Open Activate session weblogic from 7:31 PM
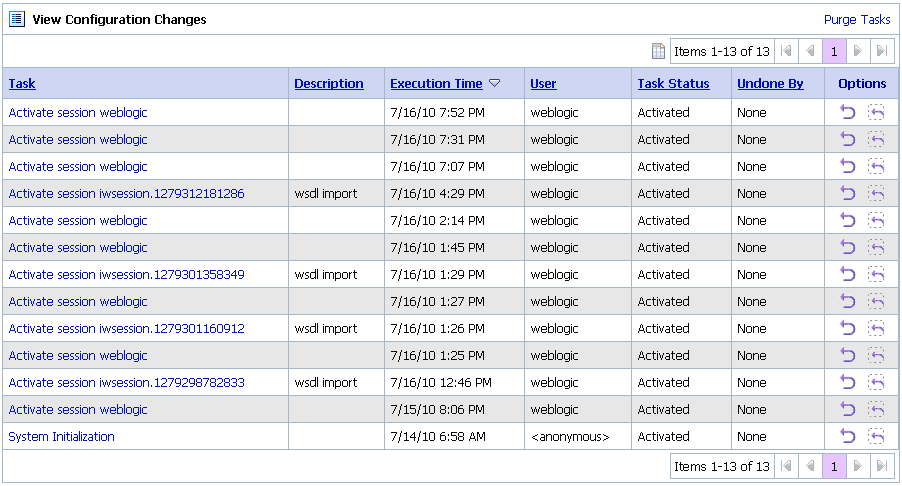This screenshot has height=486, width=902. [x=78, y=140]
